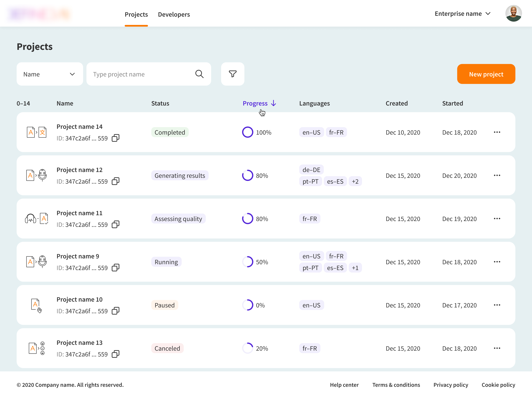Screen dimensions: 532x398
Task: Click the user profile avatar
Action: 513,13
